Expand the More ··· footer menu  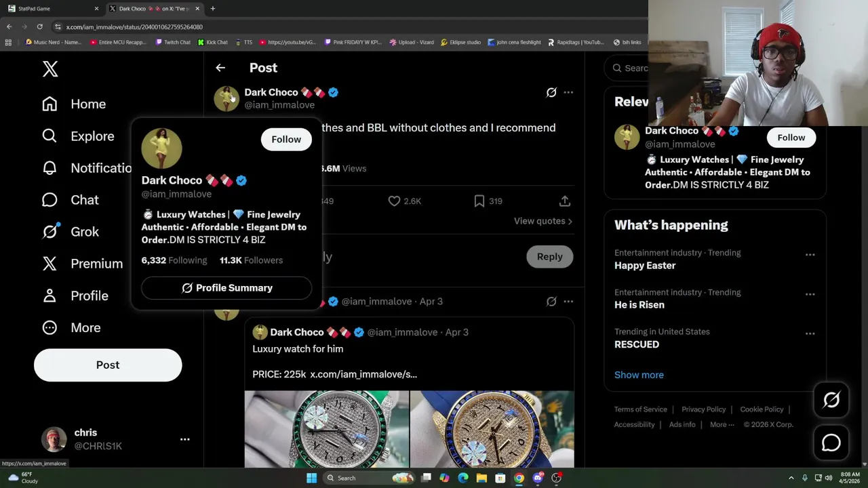point(722,424)
